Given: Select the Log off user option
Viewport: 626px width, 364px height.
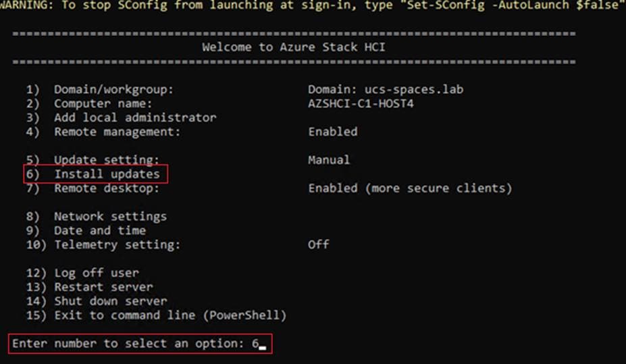Looking at the screenshot, I should [82, 273].
